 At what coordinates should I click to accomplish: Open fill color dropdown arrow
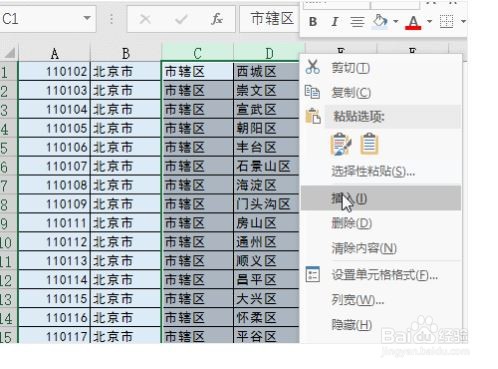(x=396, y=21)
